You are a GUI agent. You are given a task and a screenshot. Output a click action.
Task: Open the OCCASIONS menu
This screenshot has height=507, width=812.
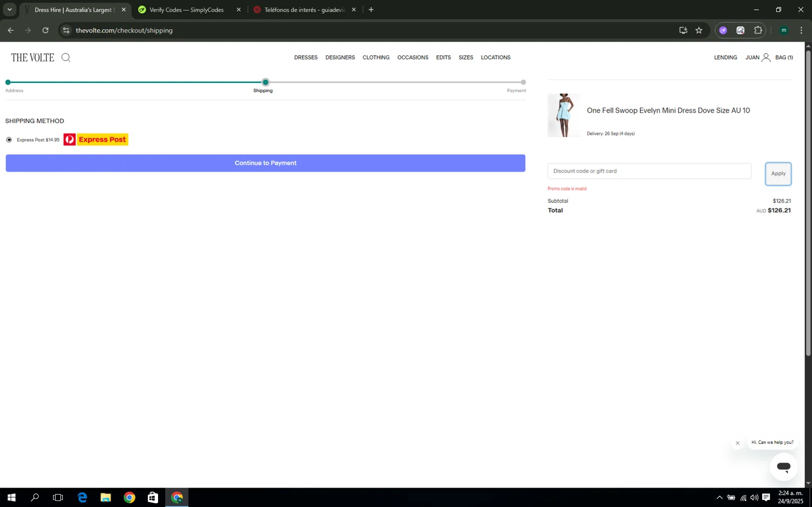click(x=412, y=57)
